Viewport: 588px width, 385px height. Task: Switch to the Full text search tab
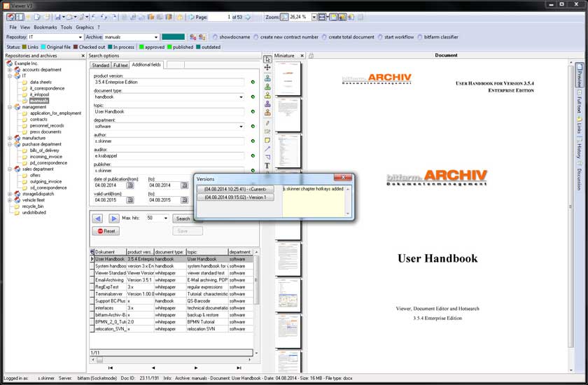(120, 64)
